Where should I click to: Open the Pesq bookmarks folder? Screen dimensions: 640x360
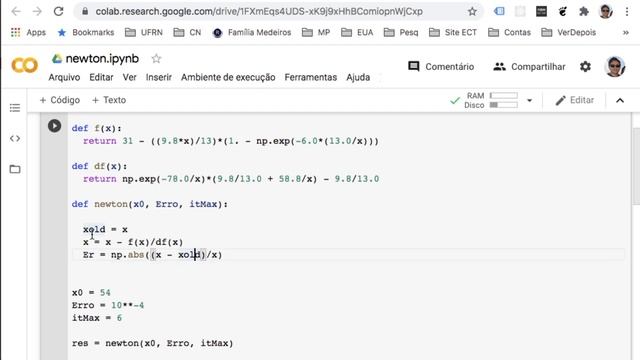(401, 32)
